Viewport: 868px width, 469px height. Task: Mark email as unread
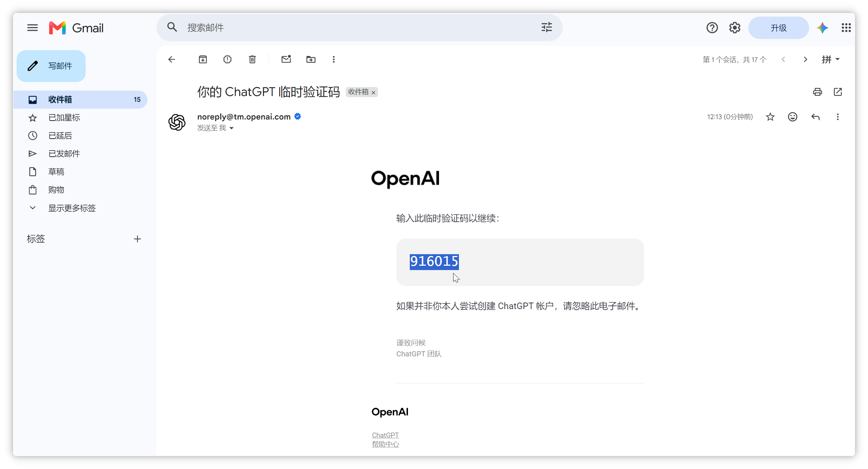(x=286, y=59)
